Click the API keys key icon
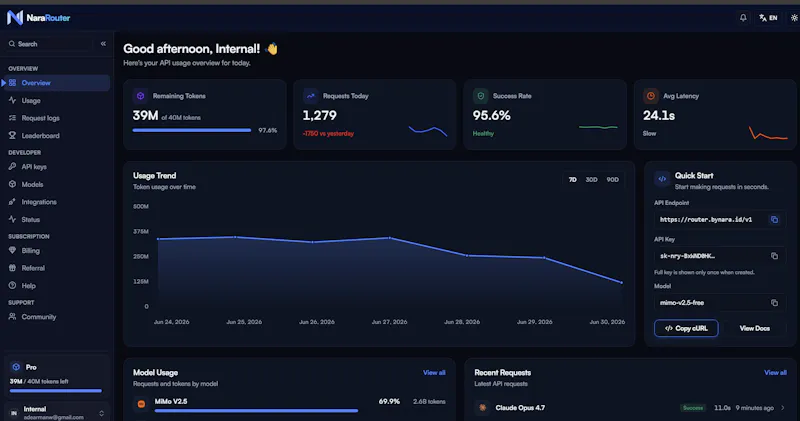 click(12, 167)
